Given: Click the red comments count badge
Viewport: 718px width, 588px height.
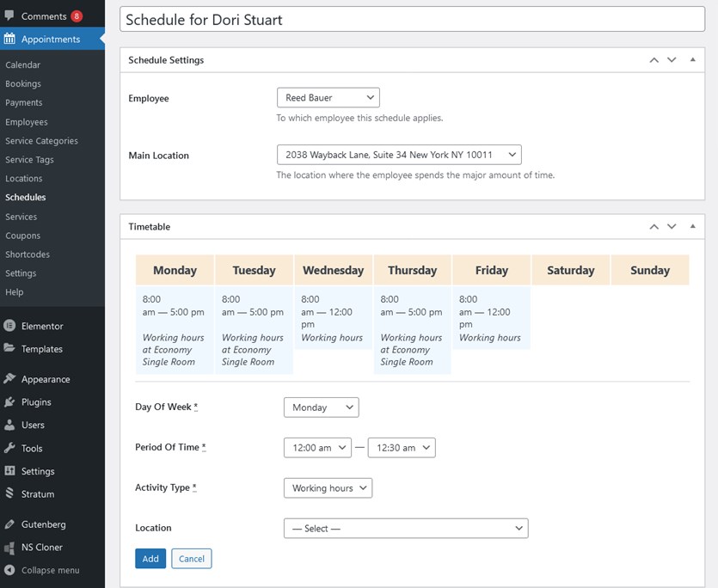Looking at the screenshot, I should point(77,16).
